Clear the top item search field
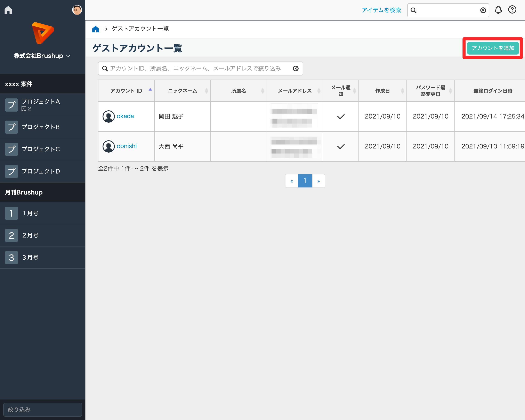This screenshot has width=525, height=420. click(483, 10)
